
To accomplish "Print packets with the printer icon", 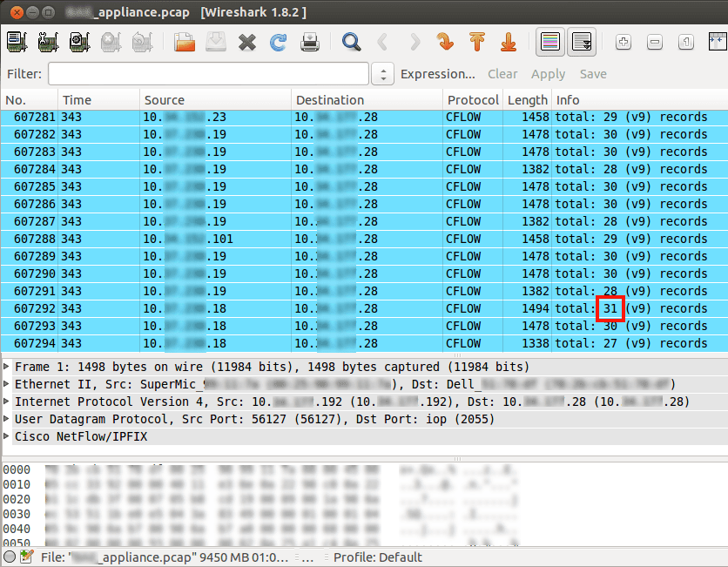I will (310, 42).
